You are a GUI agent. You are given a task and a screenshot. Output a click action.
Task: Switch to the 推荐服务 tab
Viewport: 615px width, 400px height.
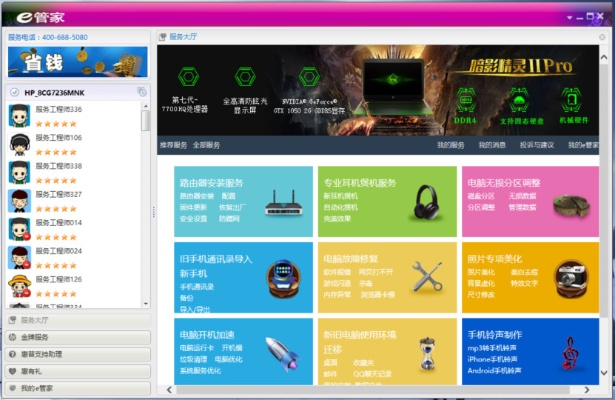click(173, 145)
